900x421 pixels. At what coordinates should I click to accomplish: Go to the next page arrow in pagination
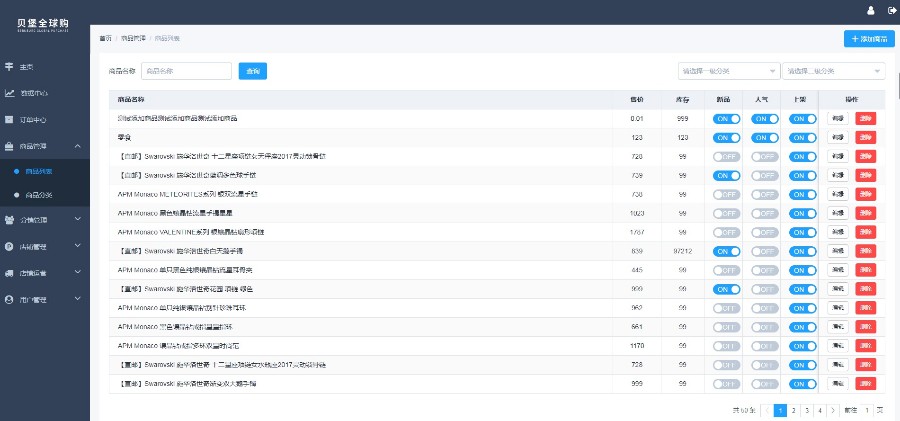[833, 410]
